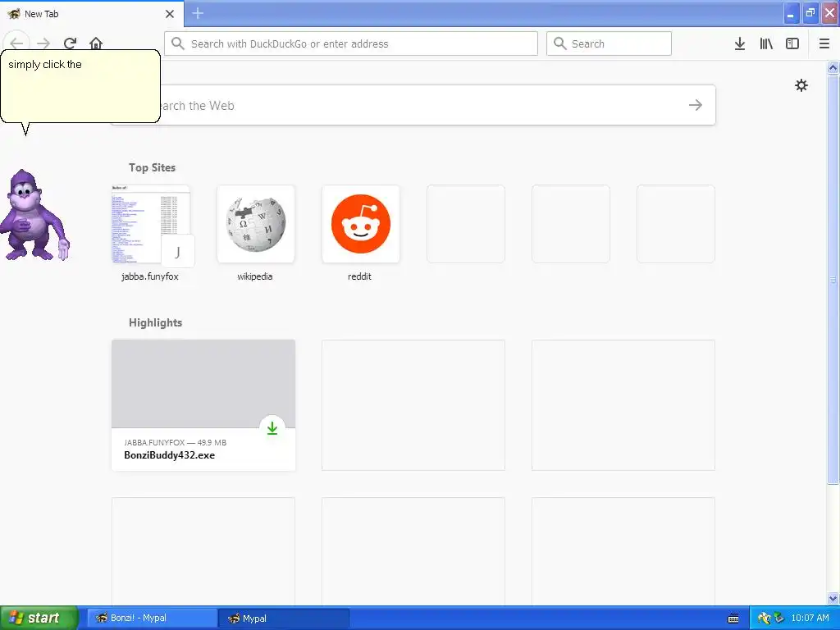This screenshot has height=630, width=840.
Task: Open the Downloads toolbar icon
Action: point(740,43)
